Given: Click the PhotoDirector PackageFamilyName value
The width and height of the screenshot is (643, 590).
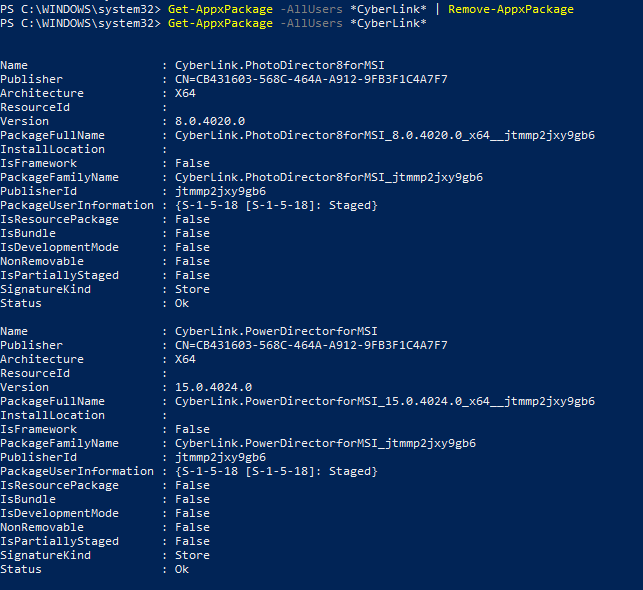Looking at the screenshot, I should [329, 177].
